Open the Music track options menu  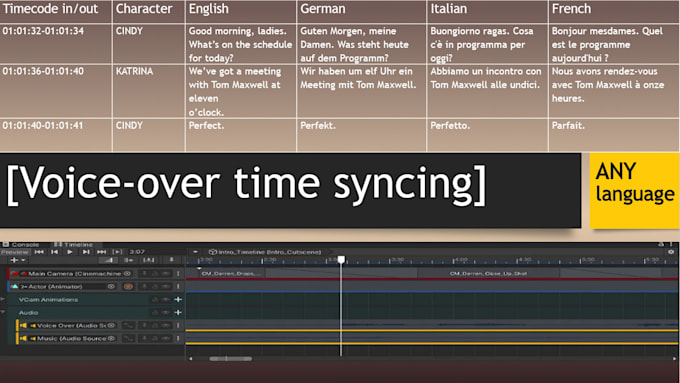[x=178, y=338]
